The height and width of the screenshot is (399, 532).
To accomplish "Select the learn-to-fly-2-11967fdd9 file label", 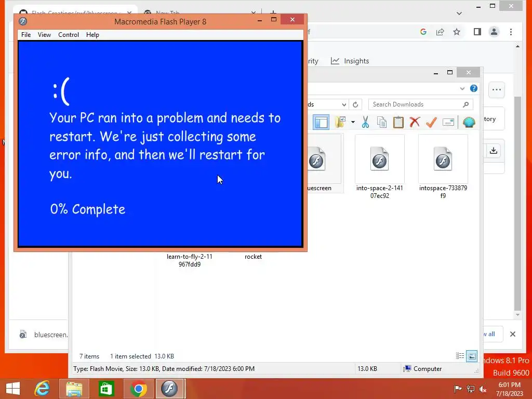I will (x=190, y=260).
